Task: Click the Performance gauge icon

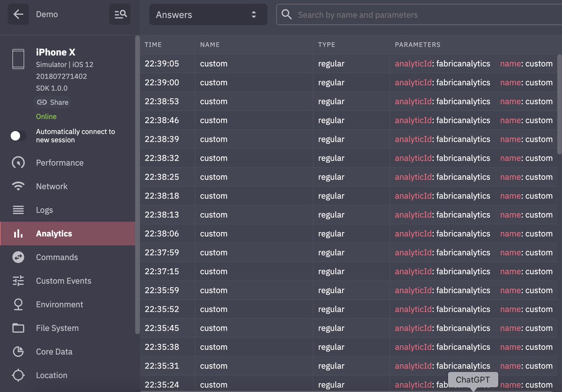Action: (18, 163)
